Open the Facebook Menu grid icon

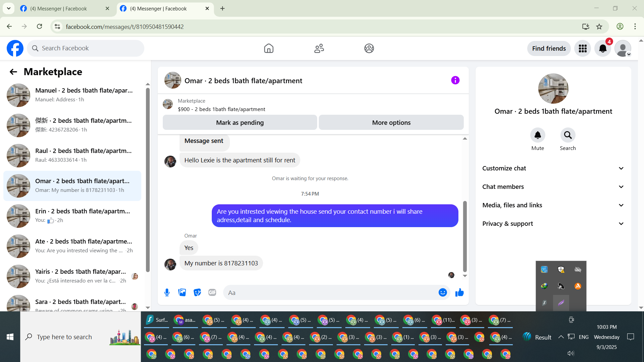tap(583, 48)
